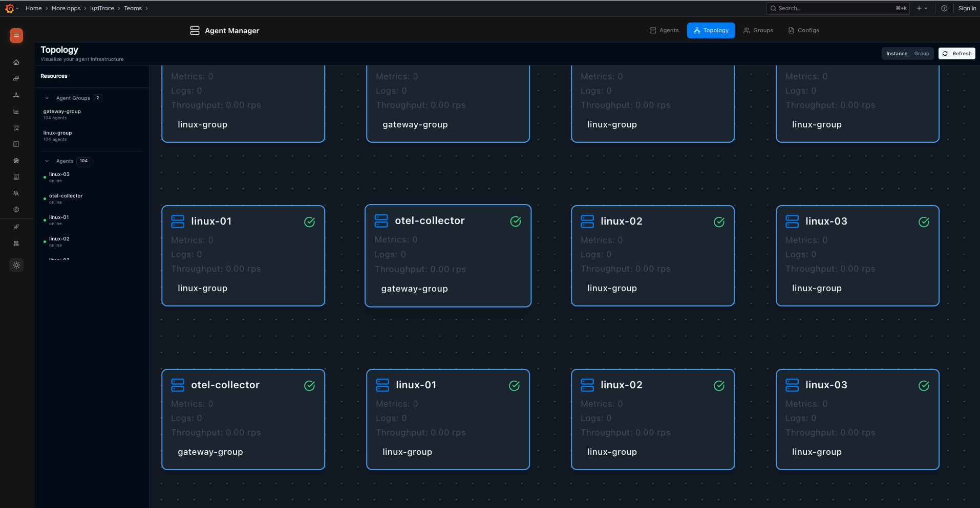Toggle the light/dark theme sun button
980x508 pixels.
point(16,265)
